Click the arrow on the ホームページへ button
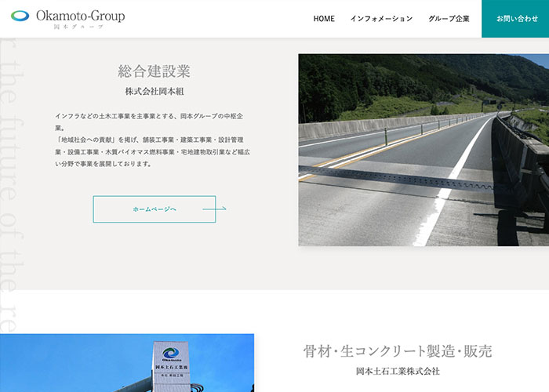The height and width of the screenshot is (392, 549). pyautogui.click(x=214, y=209)
